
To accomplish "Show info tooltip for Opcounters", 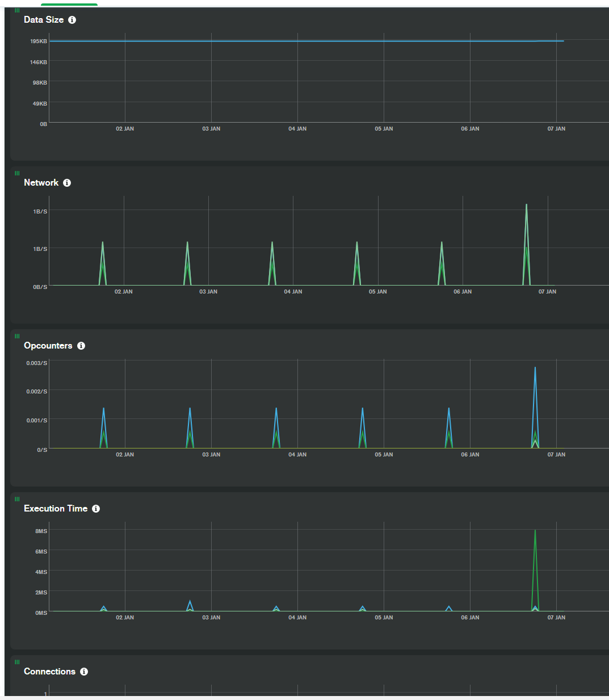I will [x=81, y=346].
